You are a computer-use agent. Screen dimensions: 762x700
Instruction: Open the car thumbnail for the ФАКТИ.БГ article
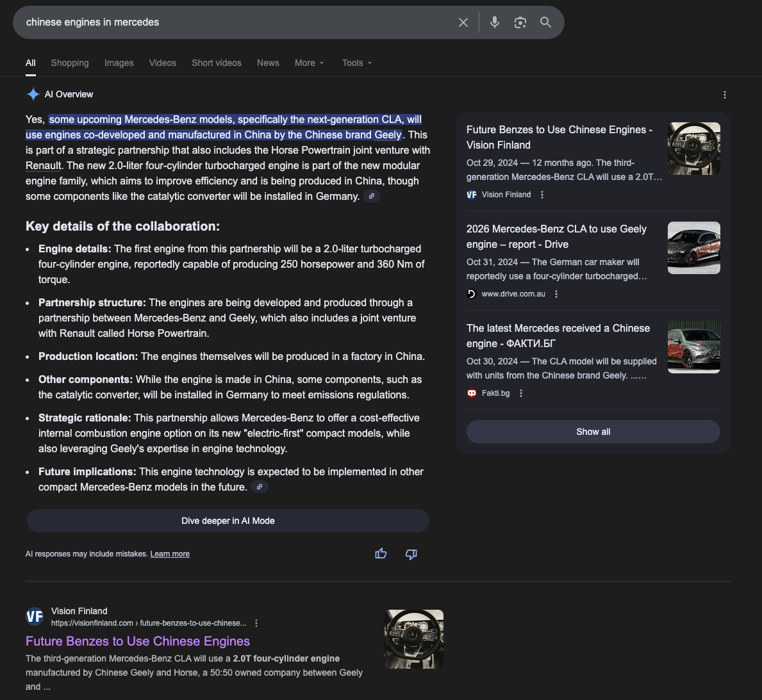(694, 347)
